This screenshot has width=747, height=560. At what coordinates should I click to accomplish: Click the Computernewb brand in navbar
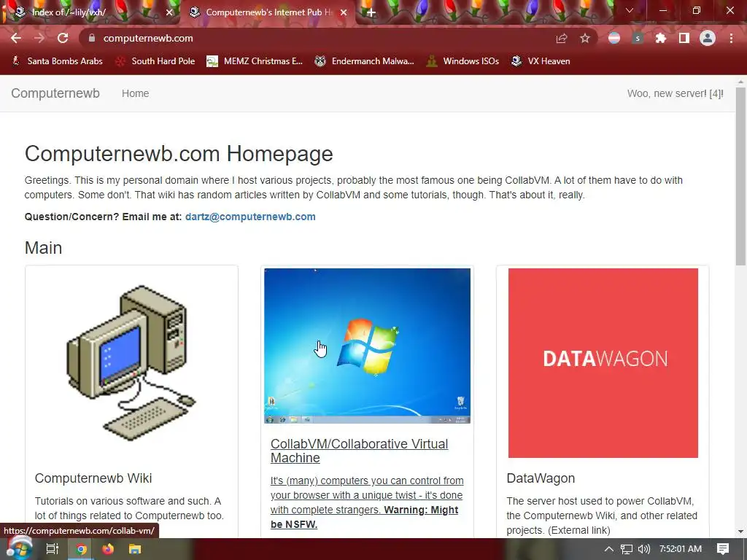point(55,93)
